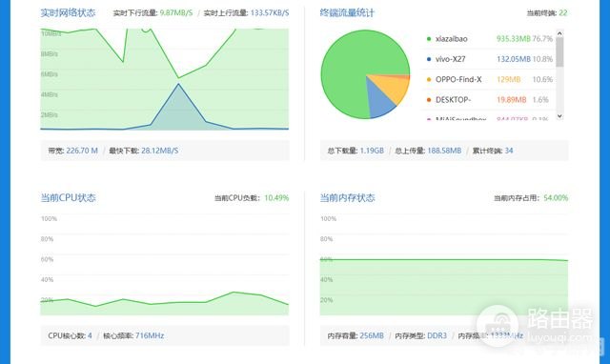Click the DESKTOP- device name
This screenshot has width=610, height=364.
(x=454, y=99)
